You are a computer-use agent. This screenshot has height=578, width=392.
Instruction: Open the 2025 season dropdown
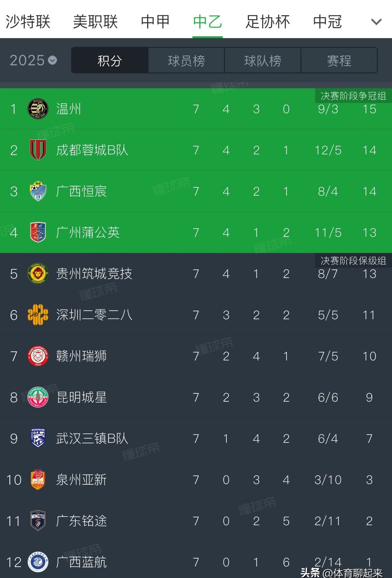33,60
